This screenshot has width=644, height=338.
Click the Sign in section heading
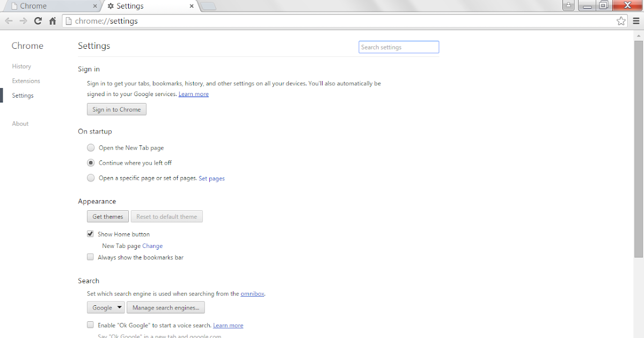click(x=89, y=69)
